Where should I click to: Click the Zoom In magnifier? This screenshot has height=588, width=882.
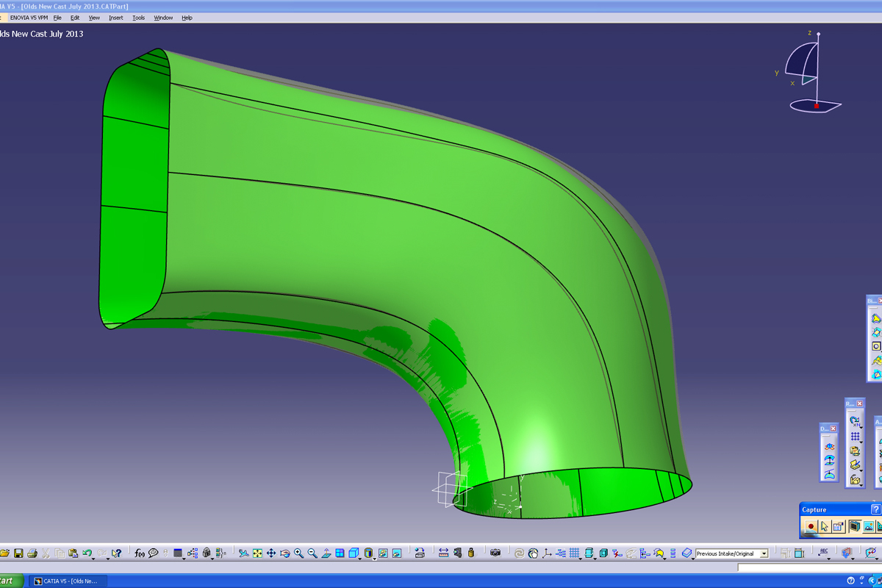click(298, 553)
